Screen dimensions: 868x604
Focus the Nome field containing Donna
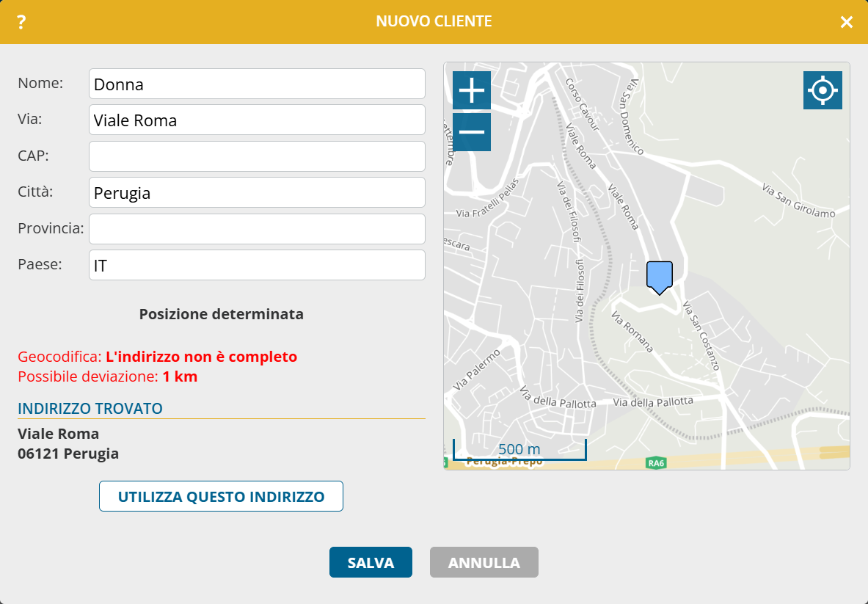[257, 84]
